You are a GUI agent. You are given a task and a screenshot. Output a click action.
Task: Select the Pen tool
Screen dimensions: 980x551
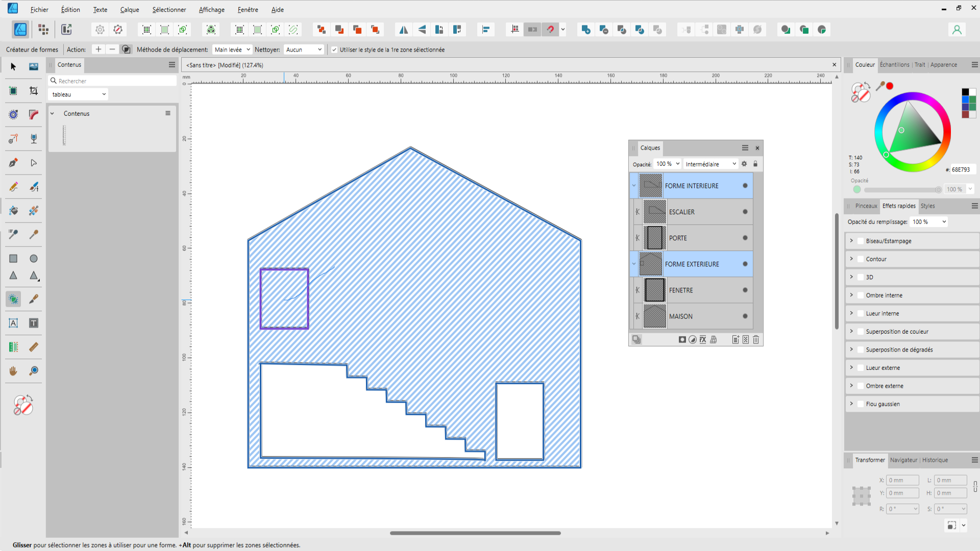pos(13,163)
